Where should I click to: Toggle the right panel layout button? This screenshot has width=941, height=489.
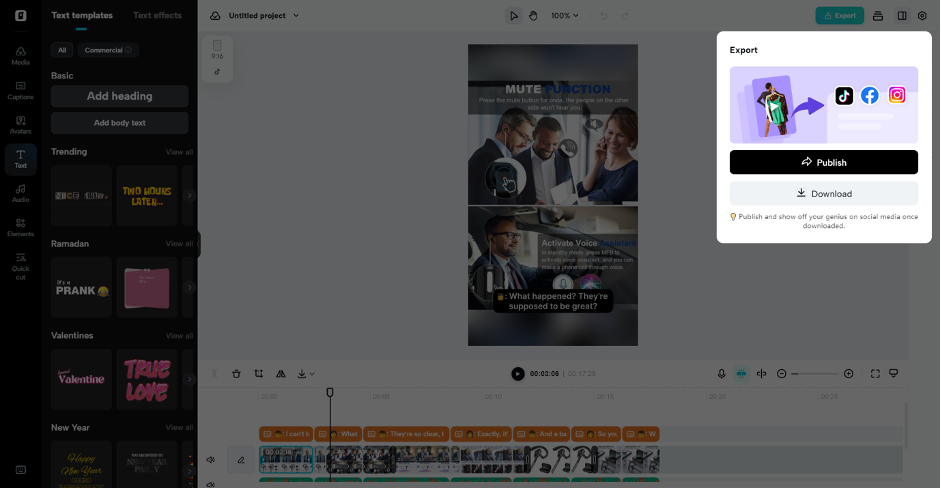click(x=902, y=16)
